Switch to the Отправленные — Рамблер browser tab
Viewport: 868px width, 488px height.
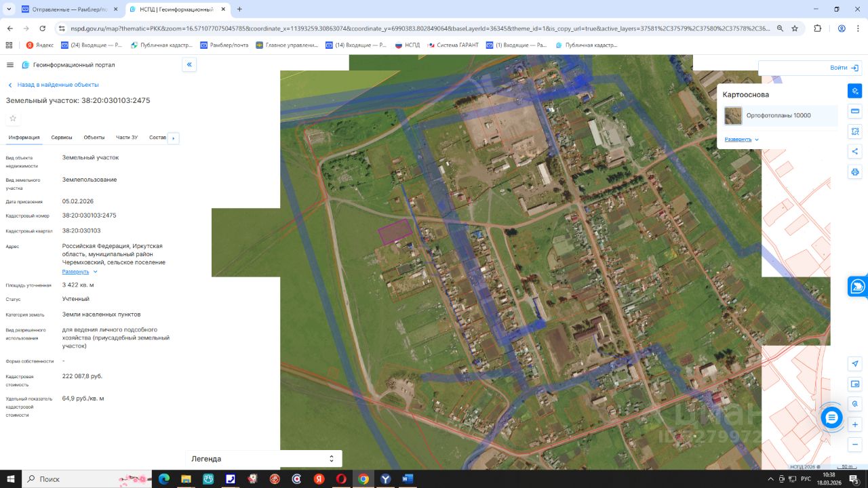(x=68, y=9)
